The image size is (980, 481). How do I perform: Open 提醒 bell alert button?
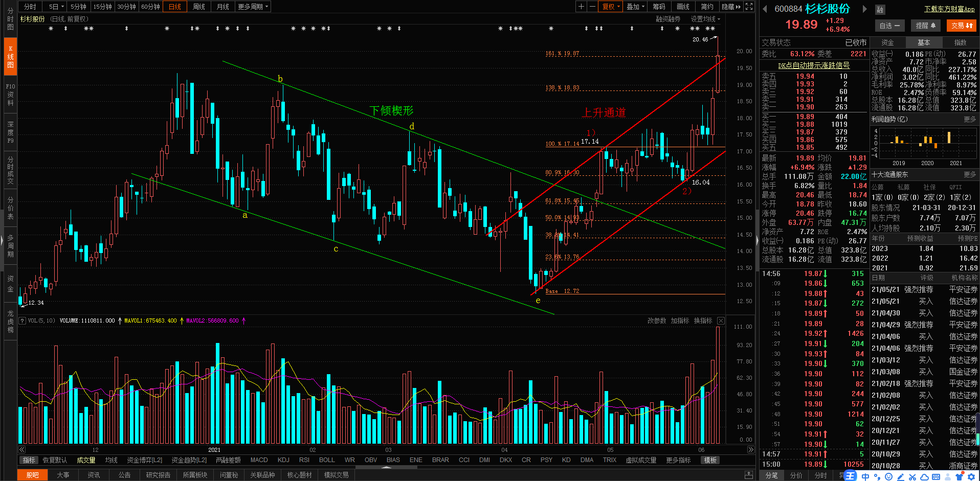point(925,26)
